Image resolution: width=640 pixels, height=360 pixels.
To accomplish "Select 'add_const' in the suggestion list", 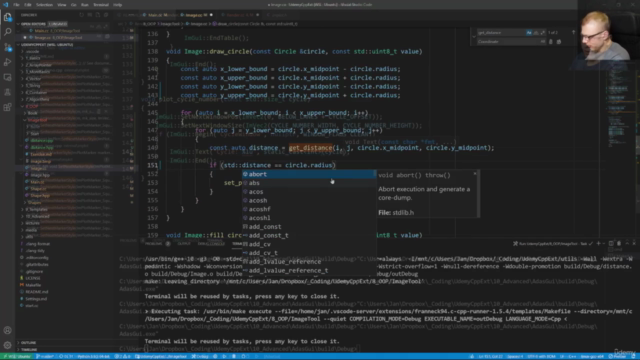I will 309,227.
